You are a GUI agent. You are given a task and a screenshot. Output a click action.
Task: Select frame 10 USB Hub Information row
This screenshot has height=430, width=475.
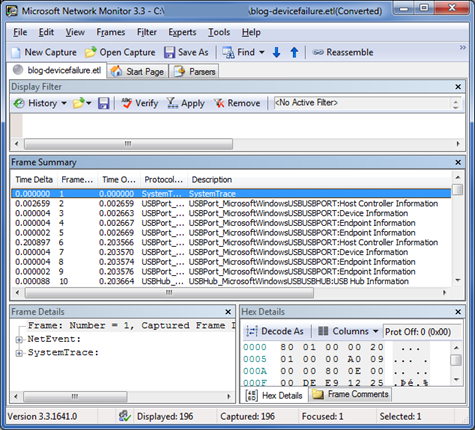231,281
